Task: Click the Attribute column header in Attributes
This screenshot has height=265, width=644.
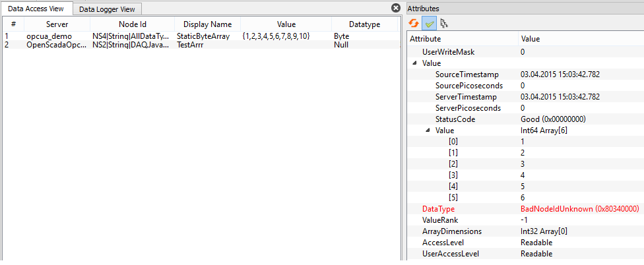Action: point(426,39)
